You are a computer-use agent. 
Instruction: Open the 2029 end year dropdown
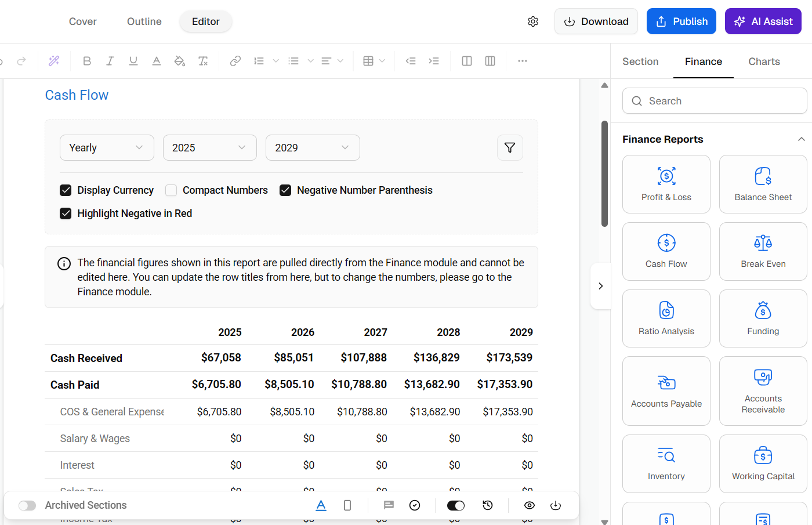click(313, 148)
